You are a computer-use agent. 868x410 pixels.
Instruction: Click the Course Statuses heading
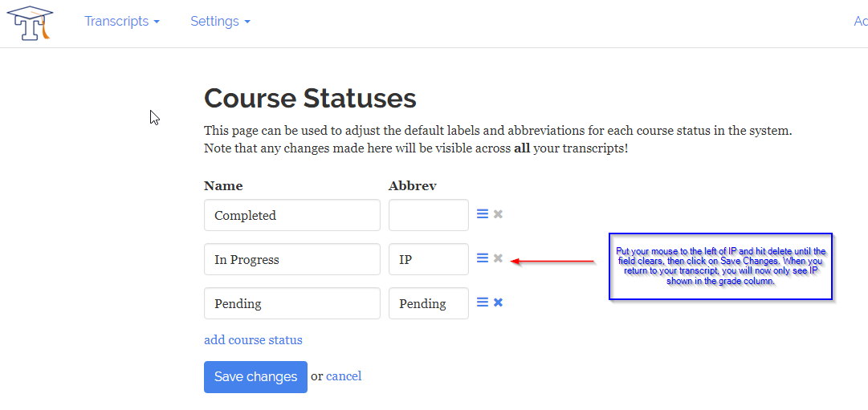coord(310,98)
